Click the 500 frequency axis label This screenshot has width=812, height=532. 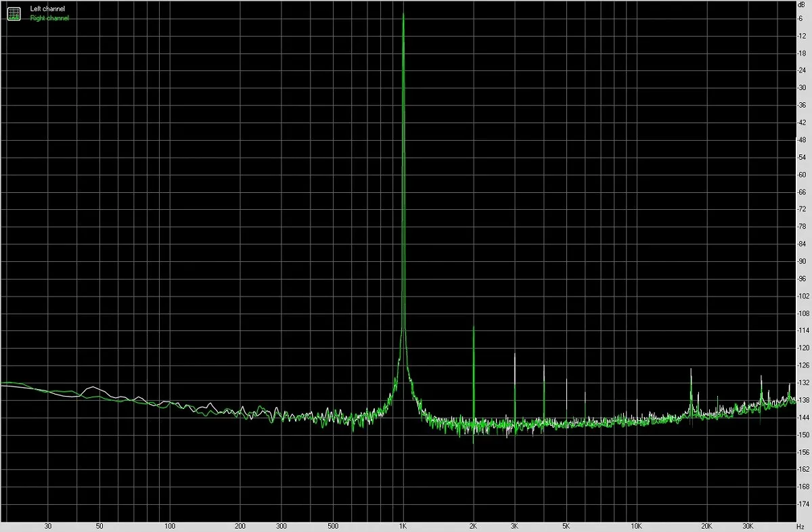333,526
